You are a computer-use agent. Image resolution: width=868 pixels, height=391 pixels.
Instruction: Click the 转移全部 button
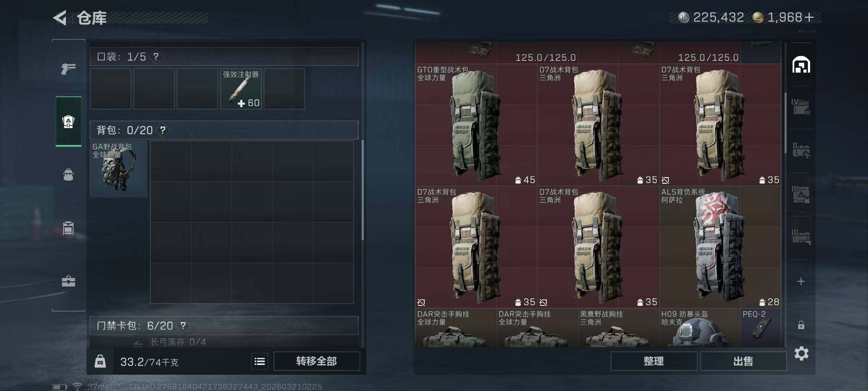tap(316, 361)
